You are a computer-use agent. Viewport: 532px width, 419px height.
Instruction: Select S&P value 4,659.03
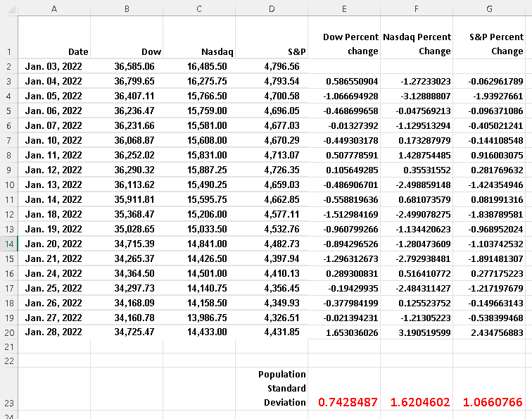272,185
